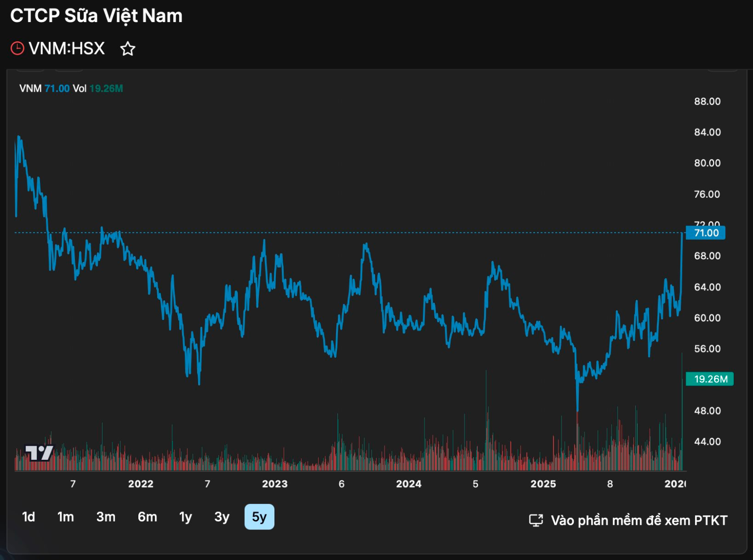This screenshot has height=560, width=753.
Task: Click the monitor icon next to PTKT link
Action: pyautogui.click(x=536, y=520)
